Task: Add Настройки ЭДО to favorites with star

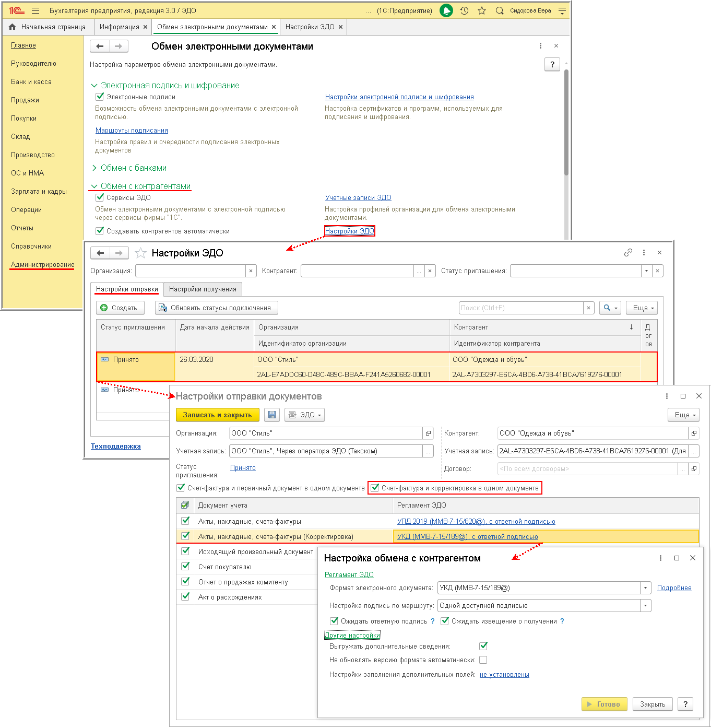Action: (140, 253)
